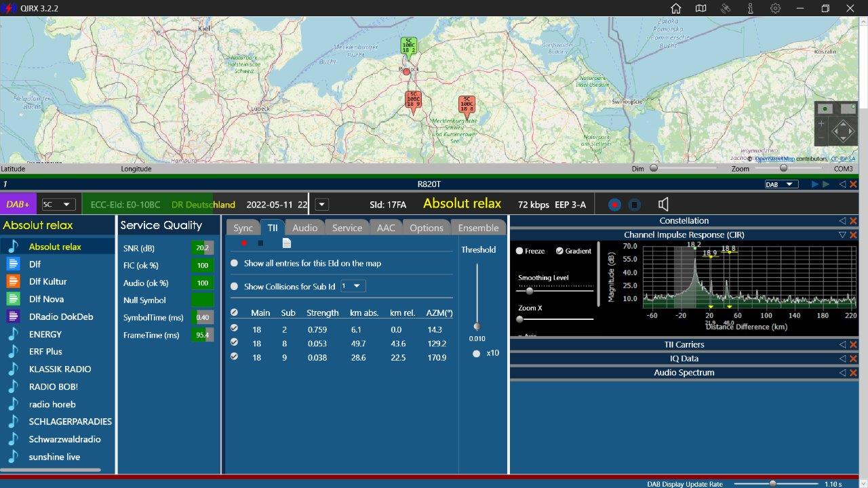This screenshot has width=868, height=488.
Task: Click the Home icon in title bar
Action: point(675,8)
